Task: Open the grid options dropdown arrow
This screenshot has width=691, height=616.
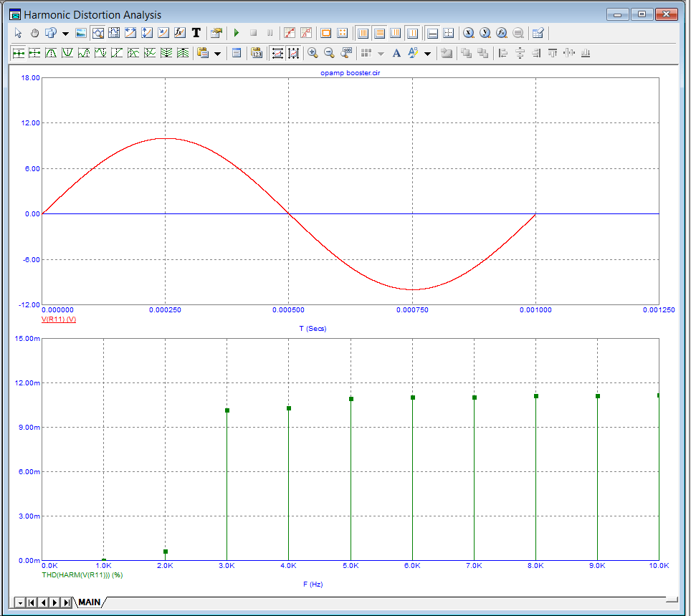Action: click(381, 54)
